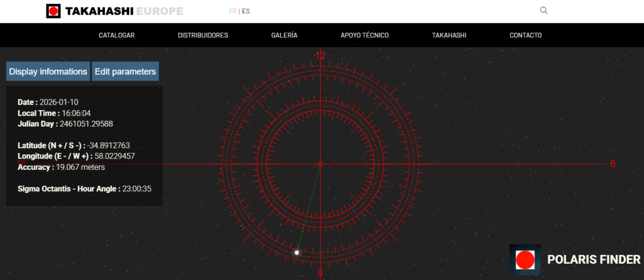
Task: Click the 0 hour label on reticle
Action: point(320,273)
